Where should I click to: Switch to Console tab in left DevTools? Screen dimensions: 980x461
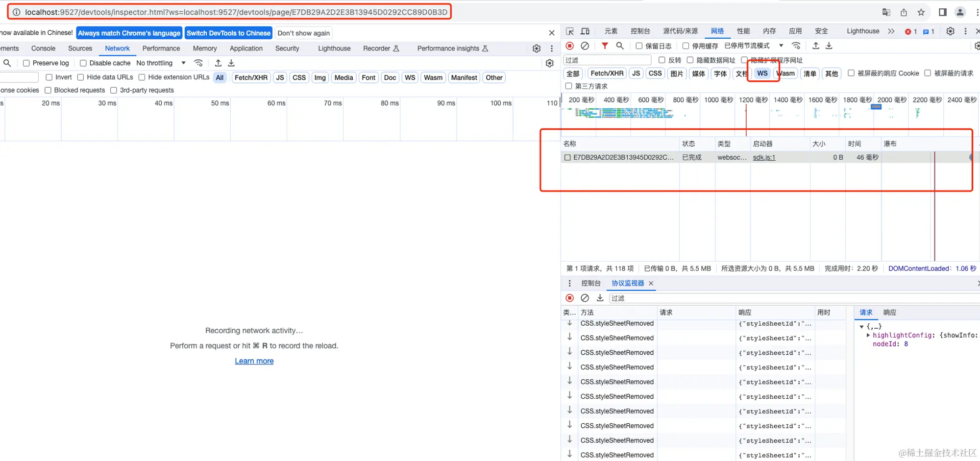(x=43, y=49)
